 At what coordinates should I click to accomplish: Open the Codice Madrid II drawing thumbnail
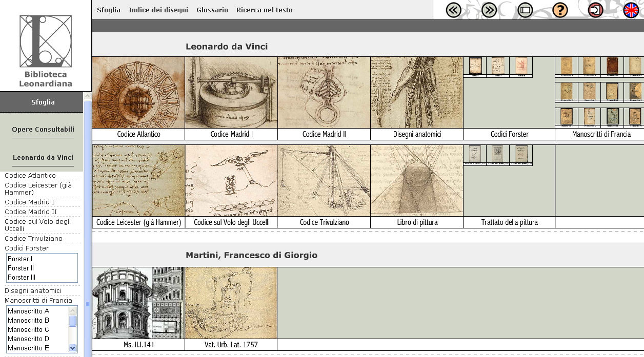(324, 92)
